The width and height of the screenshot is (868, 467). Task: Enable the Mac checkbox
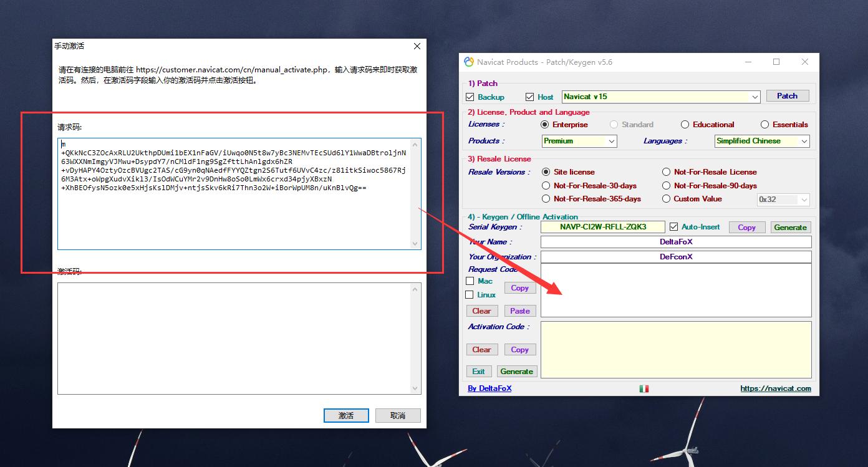pyautogui.click(x=470, y=281)
